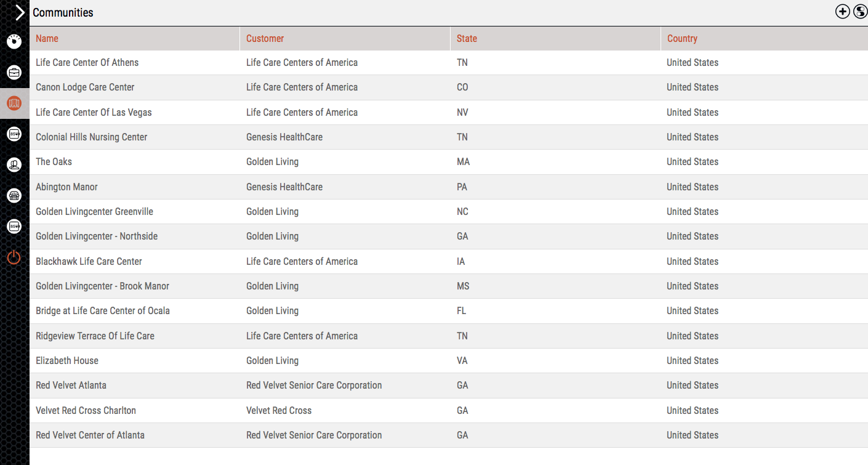Click the plus icon to add community
868x465 pixels.
point(842,11)
